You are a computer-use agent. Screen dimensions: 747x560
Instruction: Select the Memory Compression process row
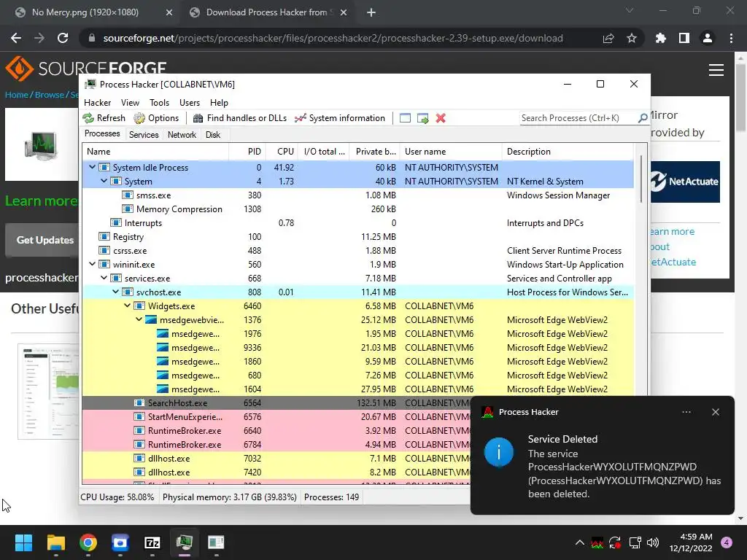point(357,209)
